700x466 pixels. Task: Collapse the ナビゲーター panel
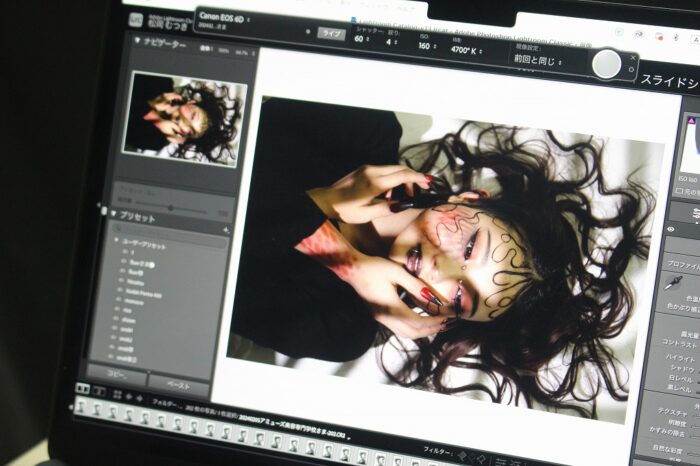point(137,42)
